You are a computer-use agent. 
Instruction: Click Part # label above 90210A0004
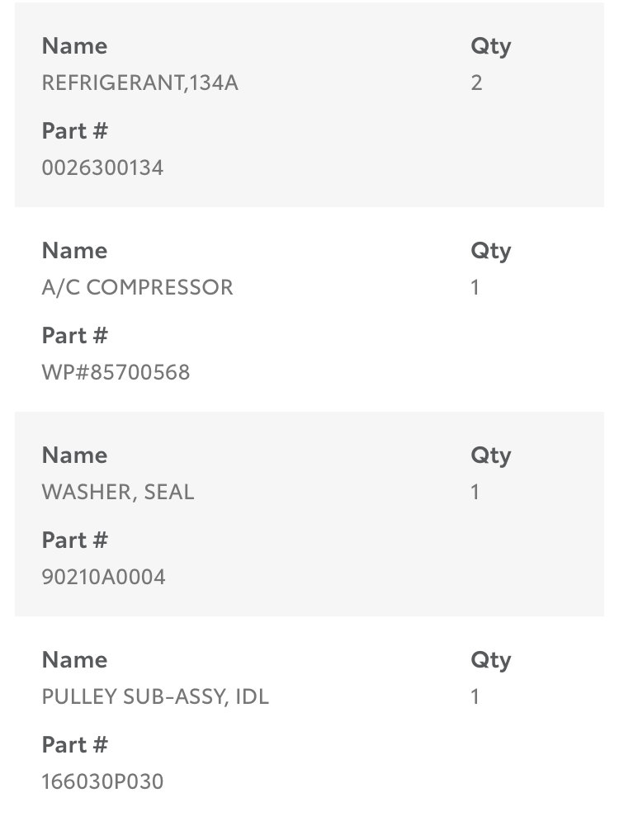pos(74,540)
